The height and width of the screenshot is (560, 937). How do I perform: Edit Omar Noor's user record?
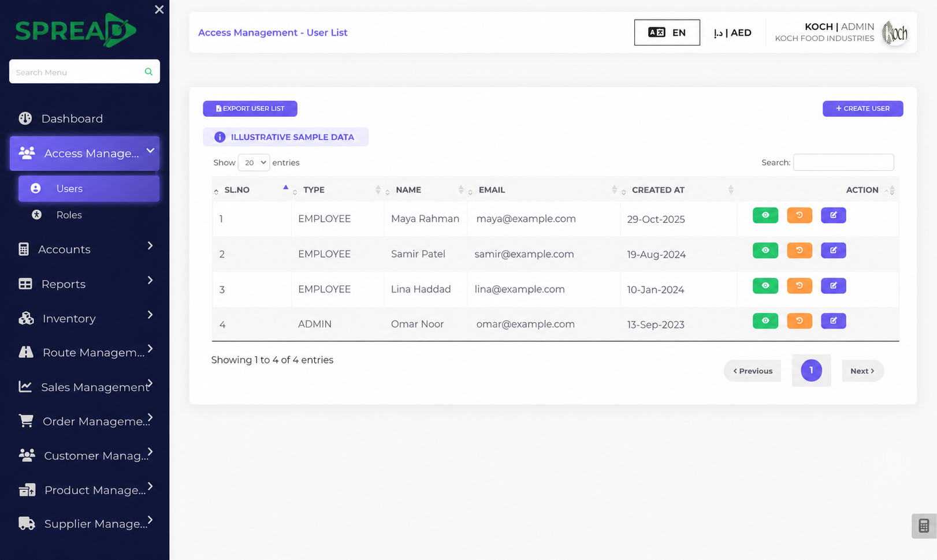(833, 321)
